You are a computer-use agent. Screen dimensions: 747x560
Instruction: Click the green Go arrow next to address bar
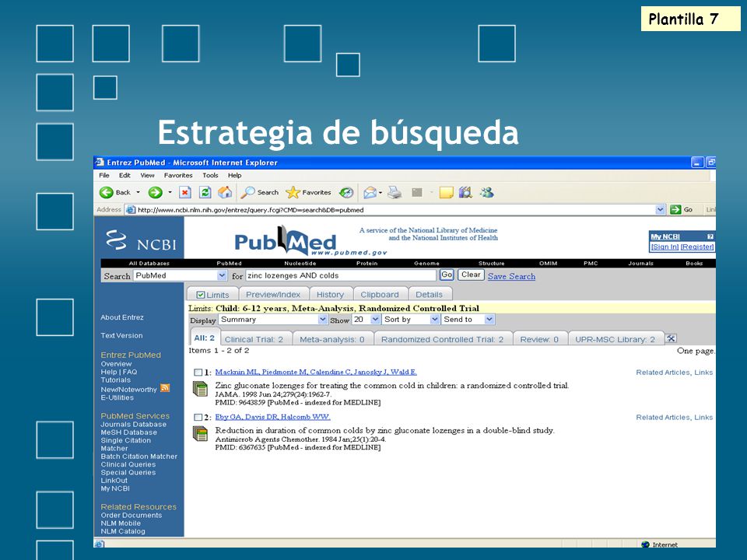(675, 209)
